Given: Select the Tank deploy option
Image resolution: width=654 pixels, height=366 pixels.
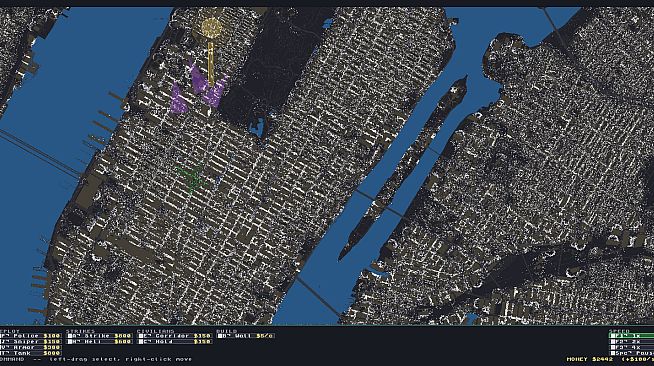Looking at the screenshot, I should coord(30,353).
